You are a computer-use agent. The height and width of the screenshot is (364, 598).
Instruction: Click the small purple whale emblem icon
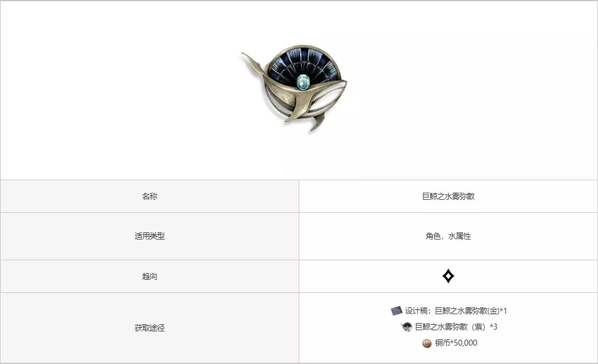[407, 327]
